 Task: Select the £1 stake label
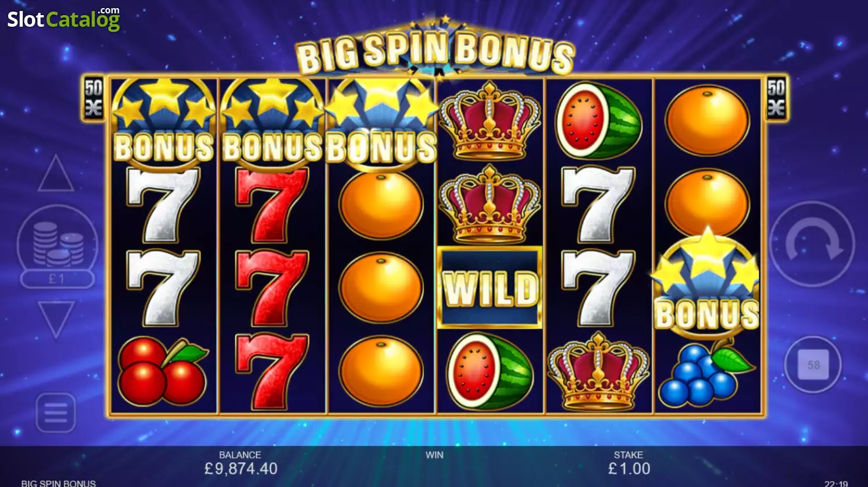[57, 280]
